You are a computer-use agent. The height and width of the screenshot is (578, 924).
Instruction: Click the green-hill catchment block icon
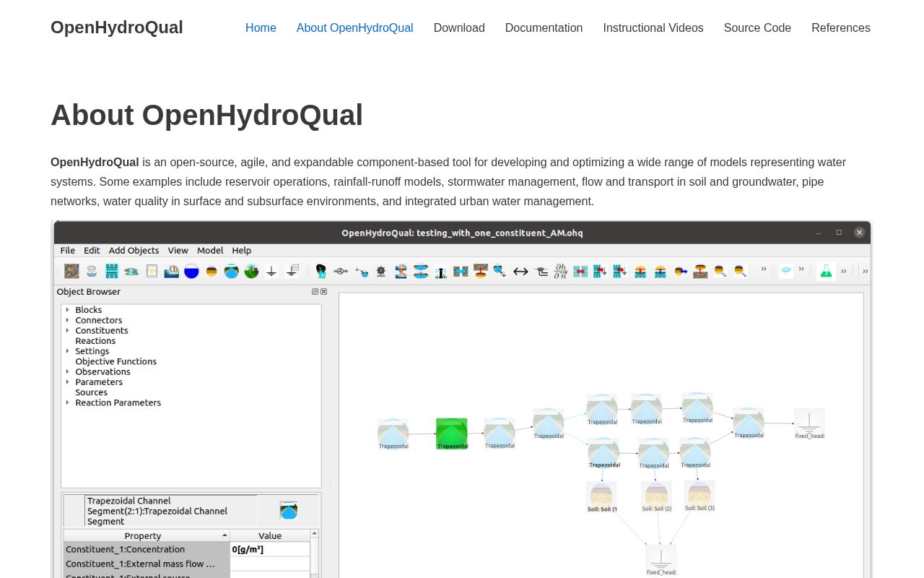pyautogui.click(x=251, y=271)
